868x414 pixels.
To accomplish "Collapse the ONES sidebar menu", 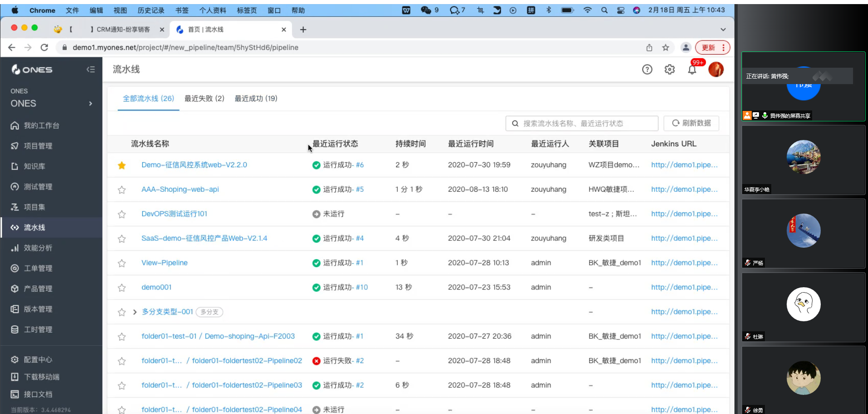I will pyautogui.click(x=91, y=70).
